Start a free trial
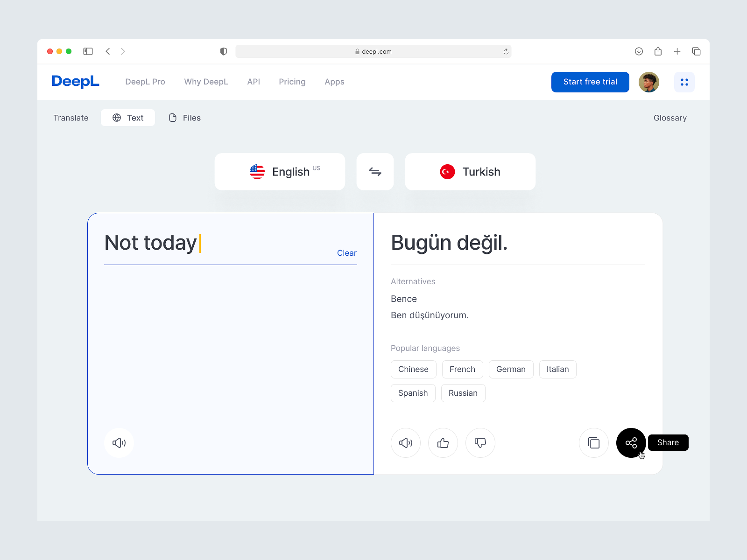Viewport: 747px width, 560px height. (x=590, y=82)
